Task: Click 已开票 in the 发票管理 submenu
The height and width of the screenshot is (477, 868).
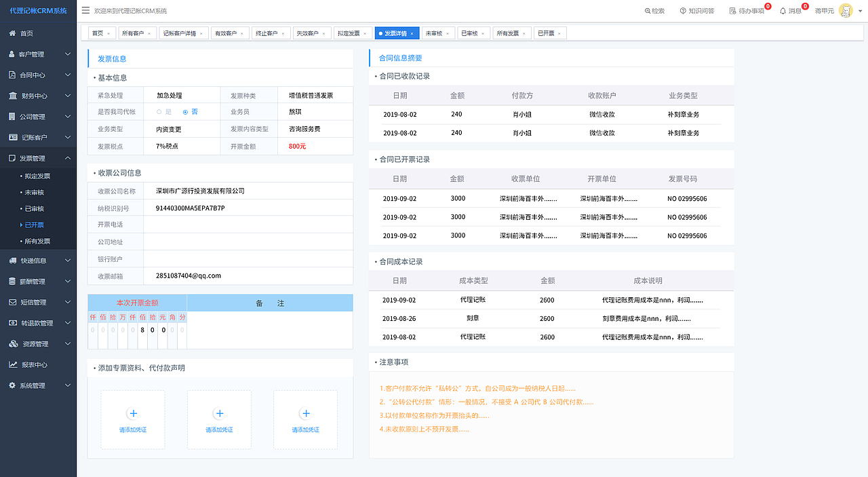Action: (x=36, y=223)
